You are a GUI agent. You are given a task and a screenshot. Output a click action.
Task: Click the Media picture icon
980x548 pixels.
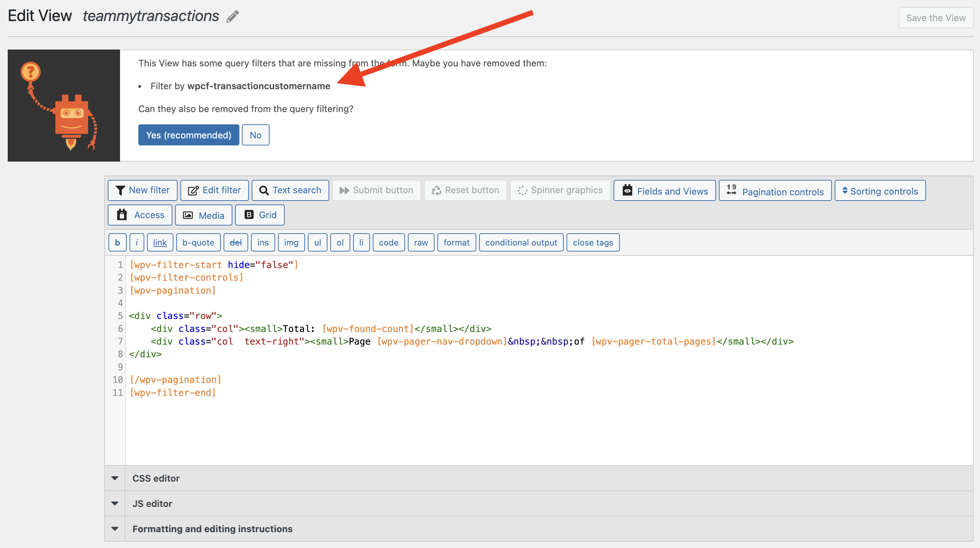[188, 215]
